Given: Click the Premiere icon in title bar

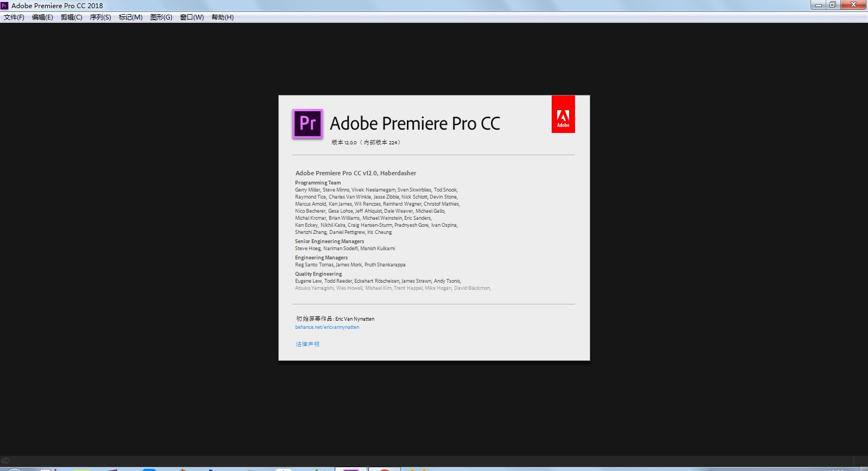Looking at the screenshot, I should tap(4, 5).
